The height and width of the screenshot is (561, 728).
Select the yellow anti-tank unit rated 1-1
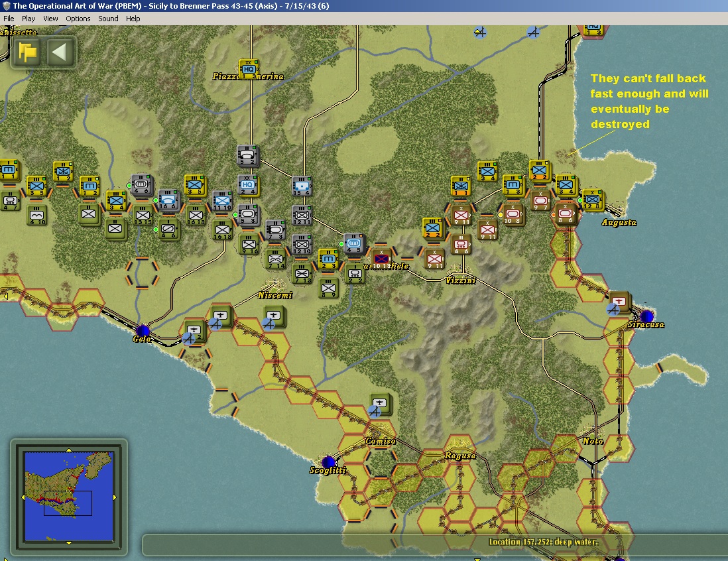point(461,186)
